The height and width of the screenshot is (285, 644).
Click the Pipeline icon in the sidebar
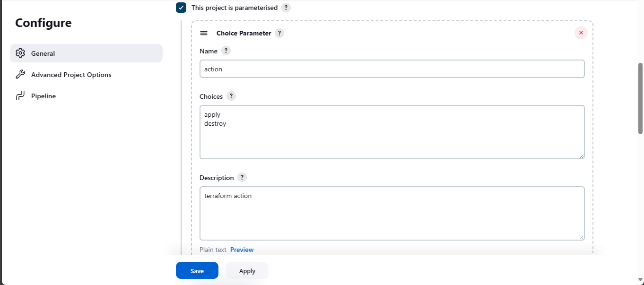(19, 95)
